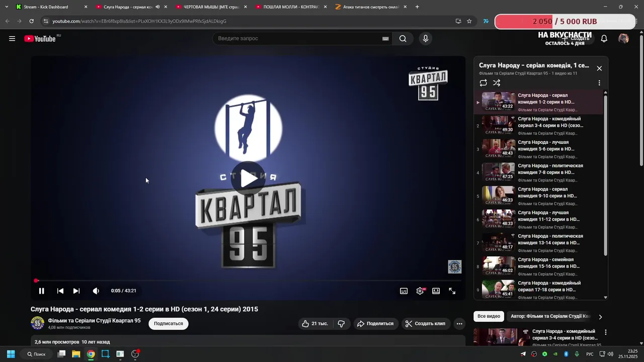Play playlist video 5-6 серии
The width and height of the screenshot is (644, 362).
pyautogui.click(x=538, y=149)
